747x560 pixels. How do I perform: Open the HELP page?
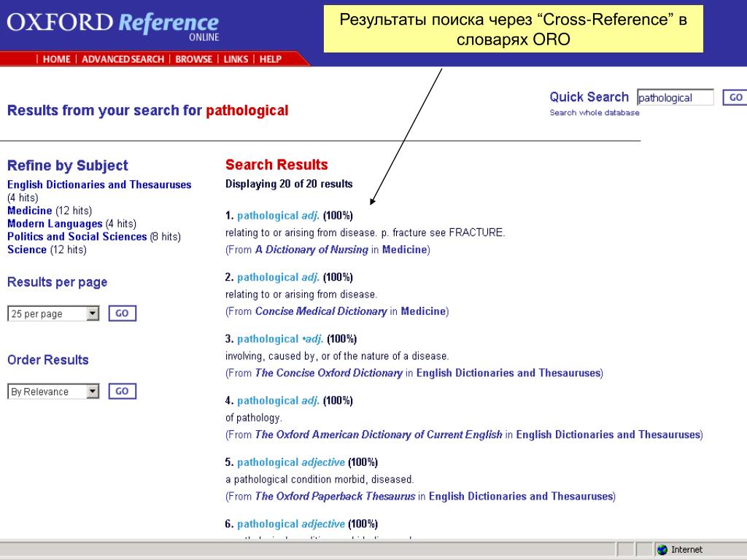(270, 59)
